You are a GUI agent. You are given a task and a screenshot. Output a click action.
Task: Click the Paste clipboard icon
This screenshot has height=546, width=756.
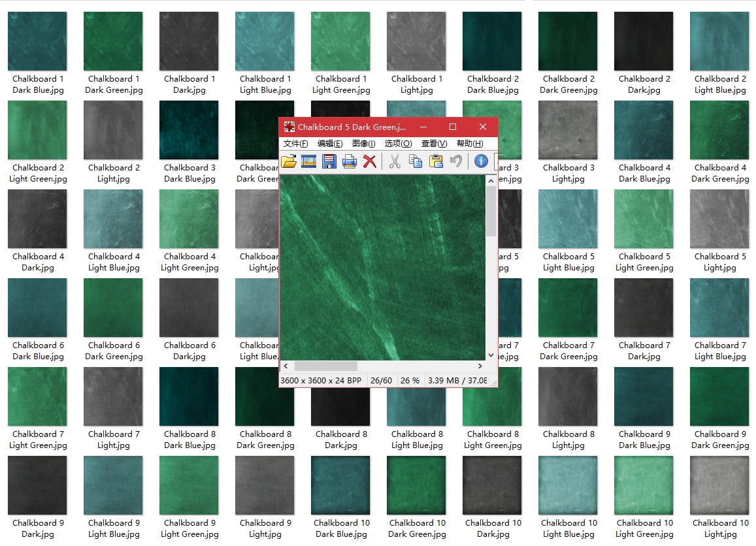pyautogui.click(x=436, y=161)
